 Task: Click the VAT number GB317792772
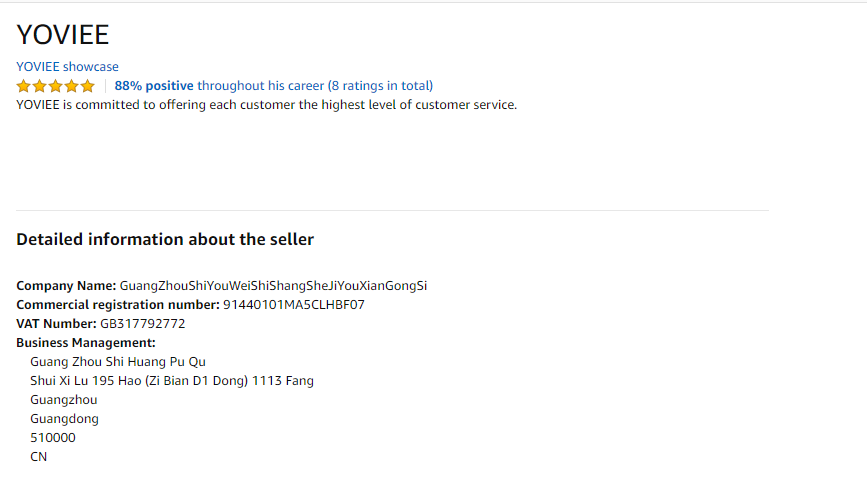click(x=142, y=324)
